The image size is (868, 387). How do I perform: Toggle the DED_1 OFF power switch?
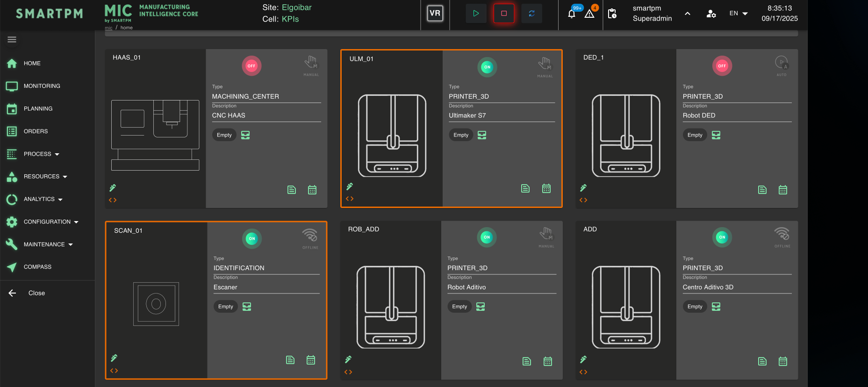(x=722, y=66)
